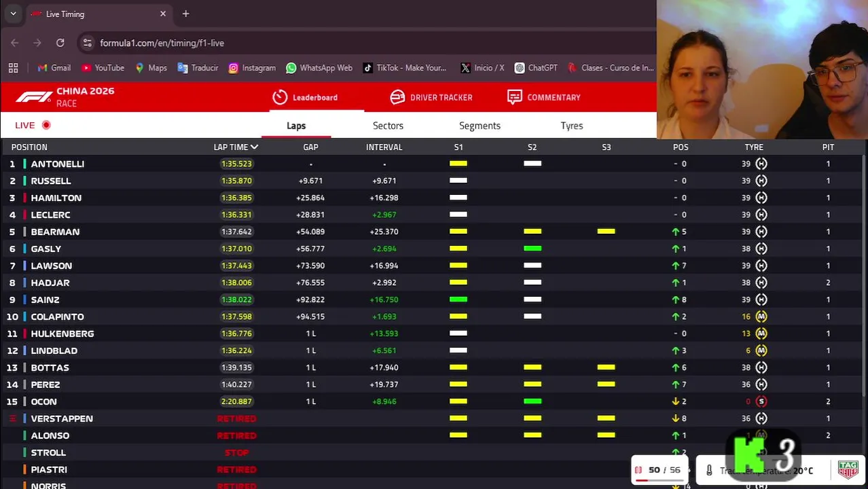
Task: Click the TYRE column header
Action: click(754, 147)
